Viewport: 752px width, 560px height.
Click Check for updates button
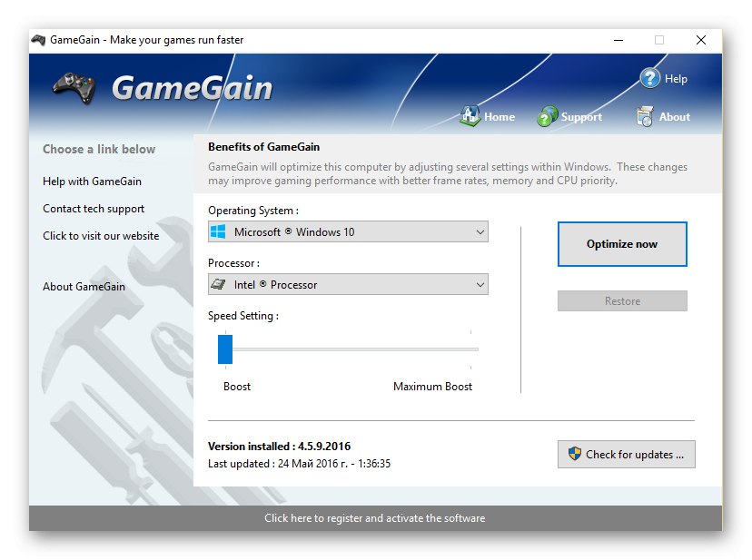[626, 454]
